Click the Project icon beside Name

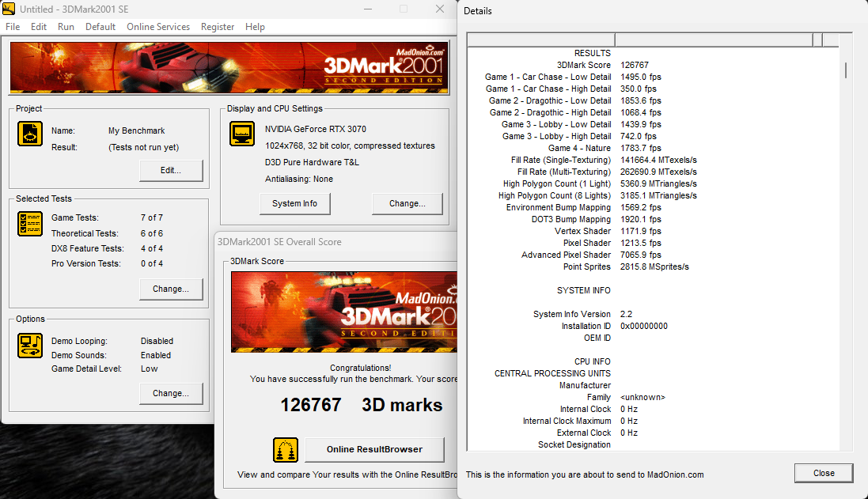point(30,134)
